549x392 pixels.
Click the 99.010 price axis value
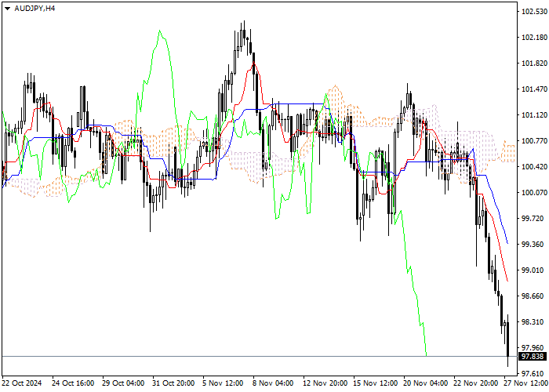533,270
